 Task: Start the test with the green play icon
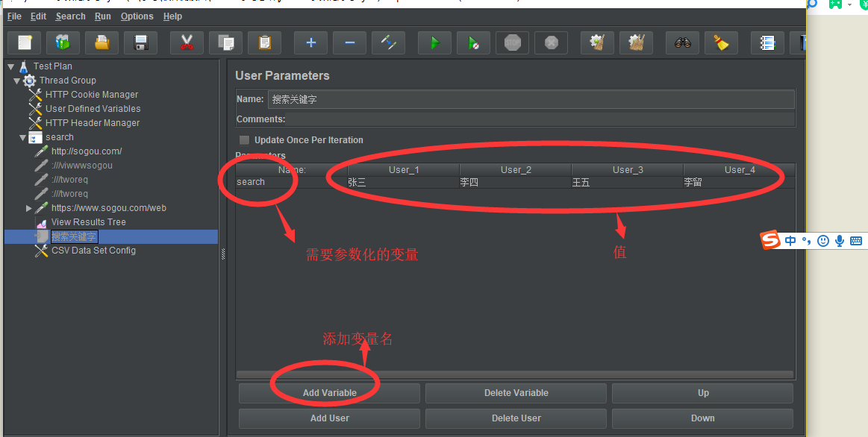tap(434, 43)
